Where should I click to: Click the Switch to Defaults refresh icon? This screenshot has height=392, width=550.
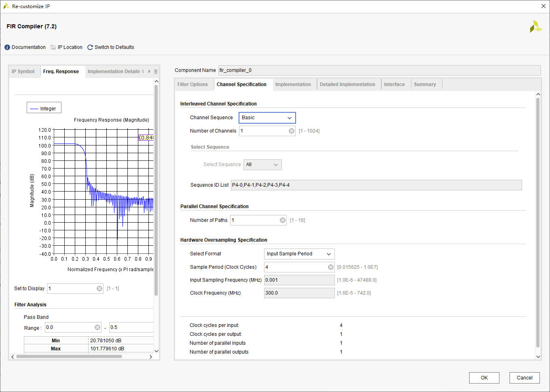90,47
